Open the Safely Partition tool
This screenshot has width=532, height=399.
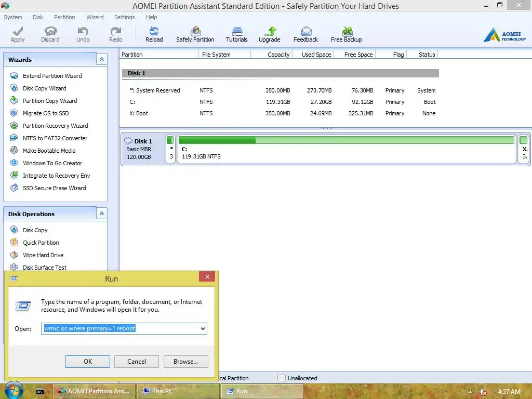point(195,35)
